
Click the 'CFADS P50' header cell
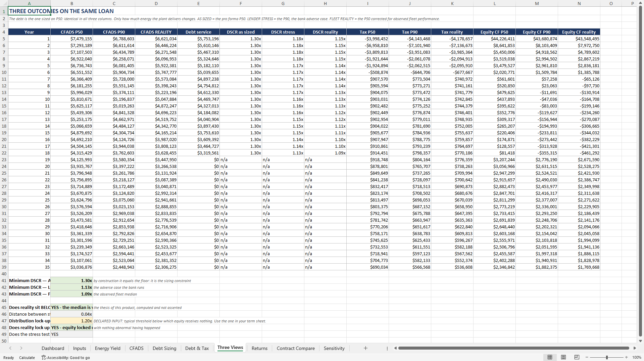tap(71, 32)
